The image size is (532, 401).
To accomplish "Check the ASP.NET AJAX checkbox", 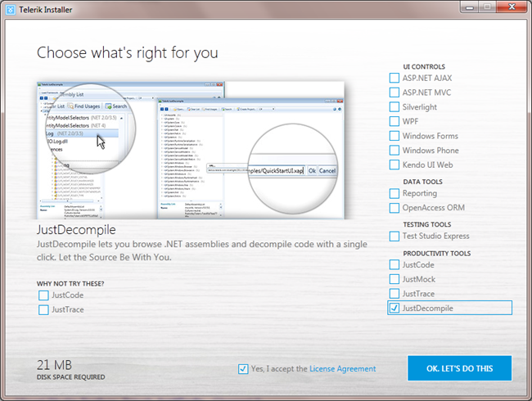I will (x=394, y=78).
